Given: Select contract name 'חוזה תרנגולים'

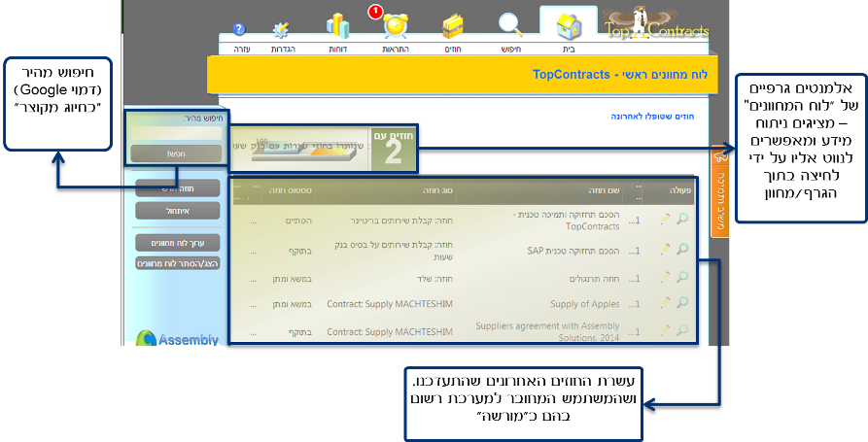Looking at the screenshot, I should click(x=595, y=279).
